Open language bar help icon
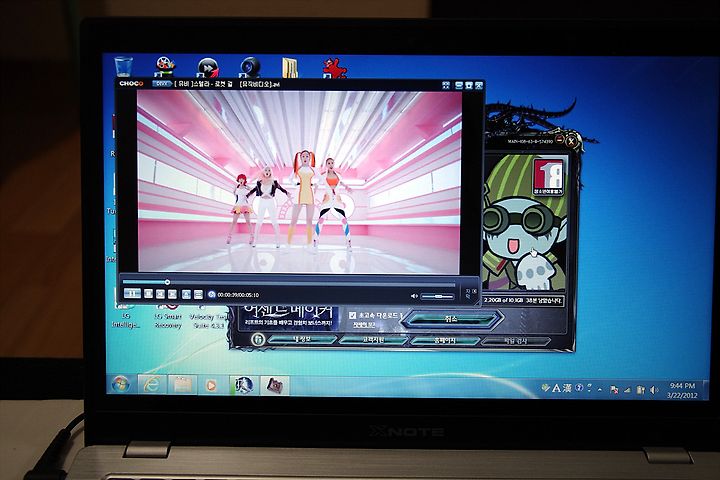 pyautogui.click(x=579, y=388)
